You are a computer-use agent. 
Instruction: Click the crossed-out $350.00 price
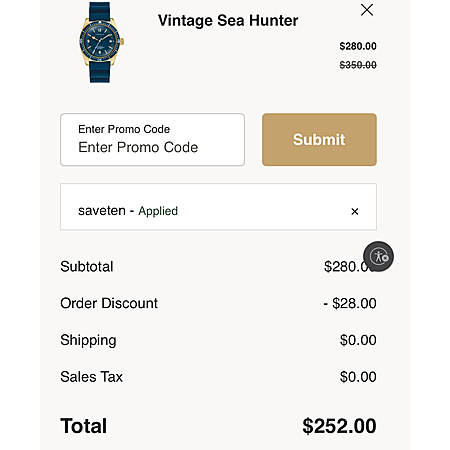point(358,65)
